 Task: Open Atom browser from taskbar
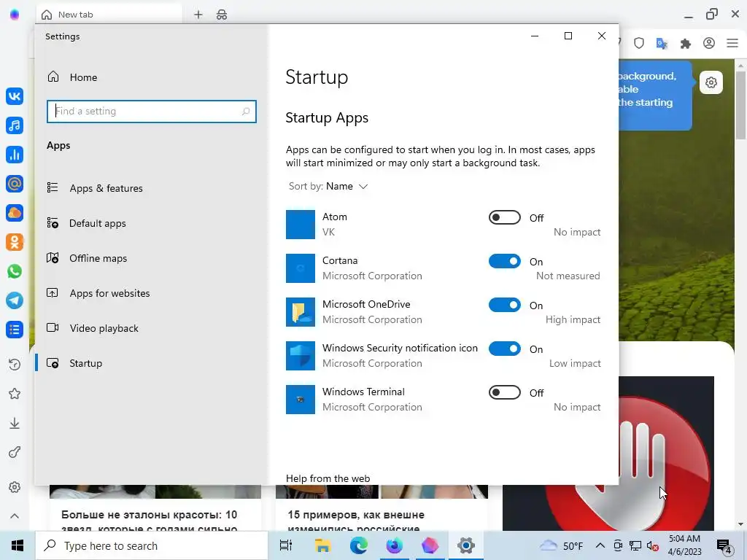click(395, 545)
